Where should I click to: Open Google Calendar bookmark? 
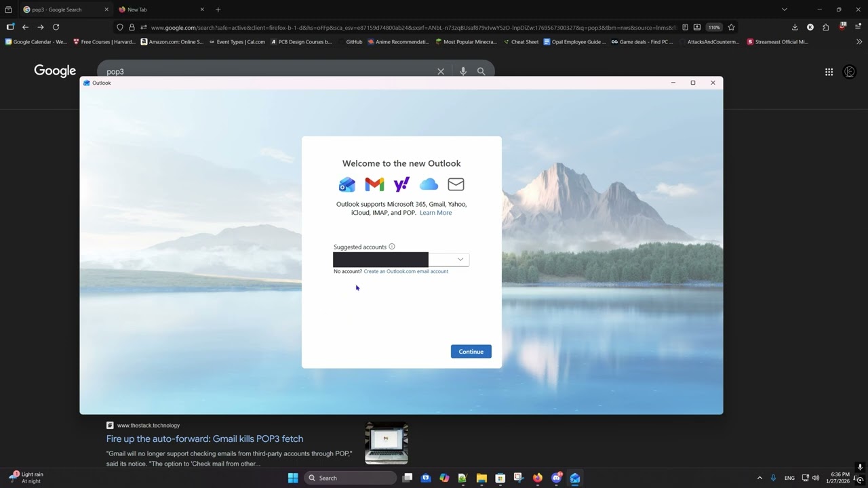tap(36, 42)
